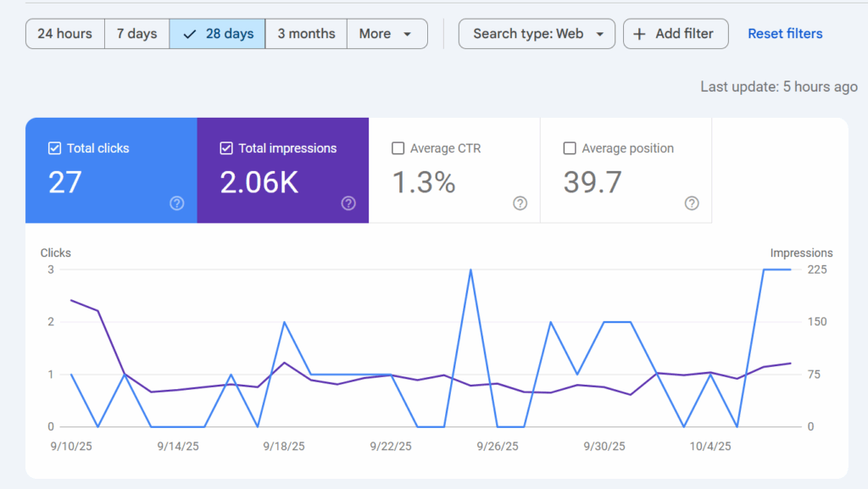Choose the 3 months date range

(x=306, y=34)
